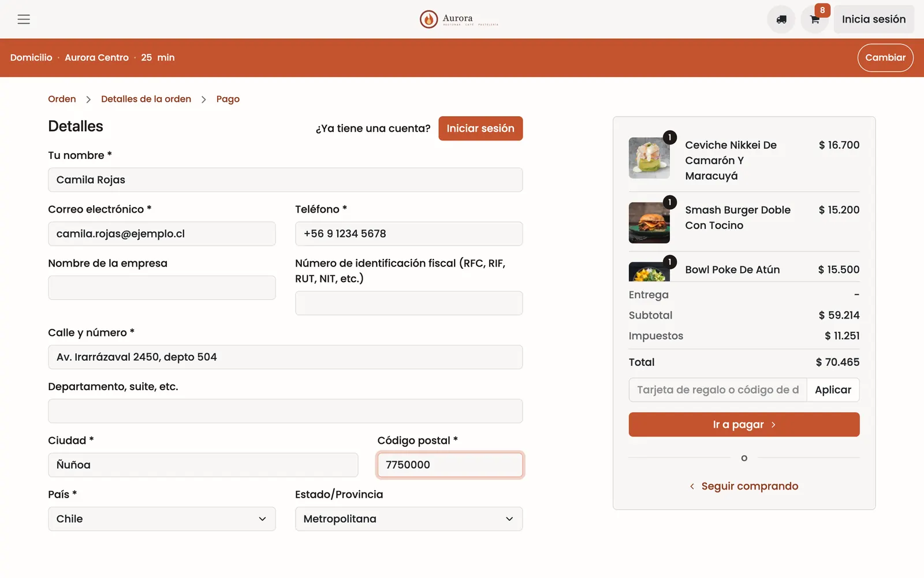The width and height of the screenshot is (924, 578).
Task: Click the Aurora Centro location text
Action: click(x=96, y=58)
